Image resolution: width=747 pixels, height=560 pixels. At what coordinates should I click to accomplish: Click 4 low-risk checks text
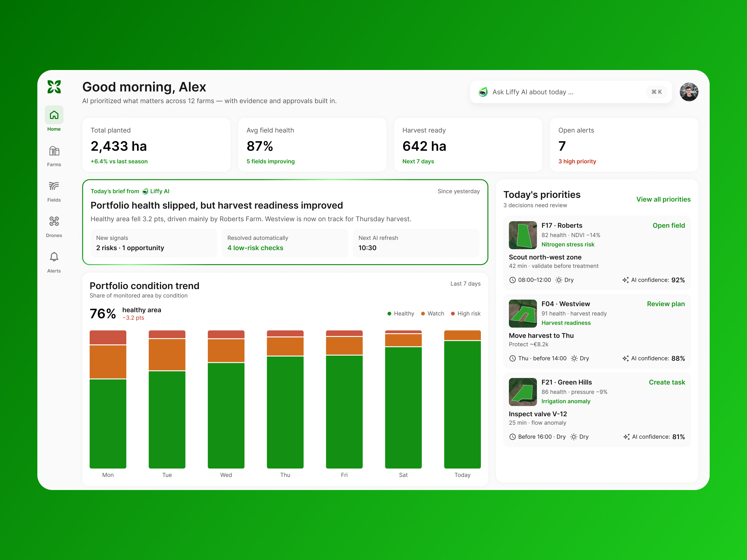[x=255, y=248]
